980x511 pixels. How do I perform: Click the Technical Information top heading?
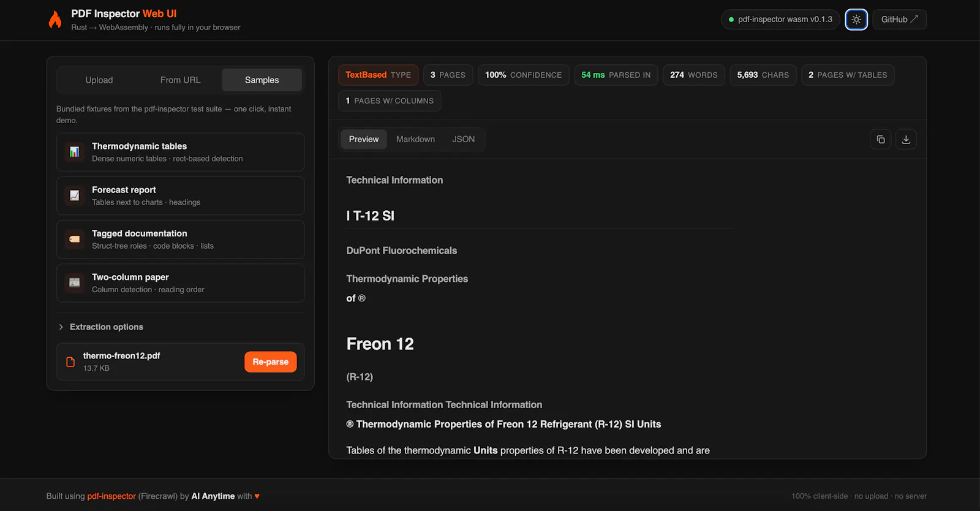tap(394, 180)
